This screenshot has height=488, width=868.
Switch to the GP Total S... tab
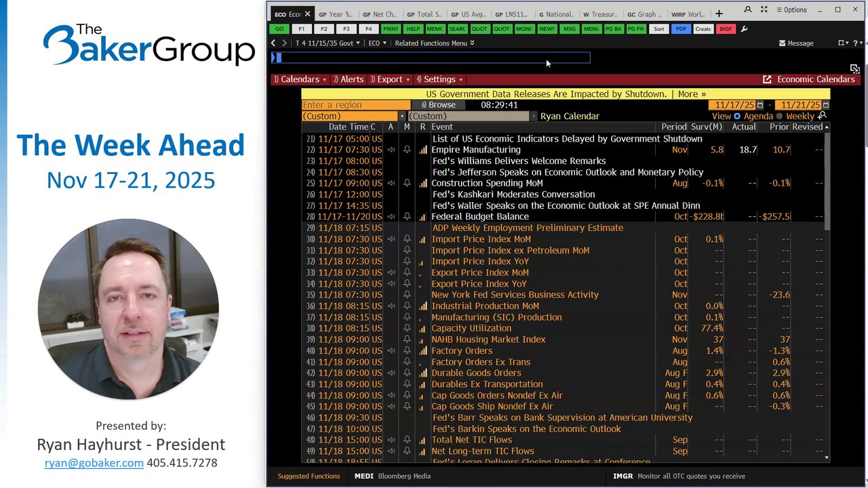(x=424, y=14)
